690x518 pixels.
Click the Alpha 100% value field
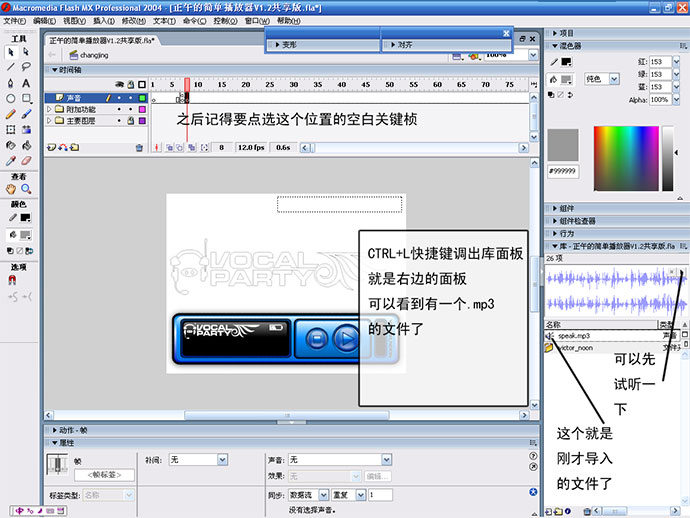tap(661, 100)
